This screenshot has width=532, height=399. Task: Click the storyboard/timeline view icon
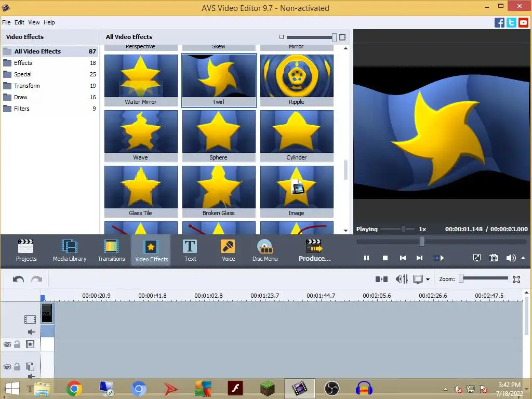tap(418, 279)
